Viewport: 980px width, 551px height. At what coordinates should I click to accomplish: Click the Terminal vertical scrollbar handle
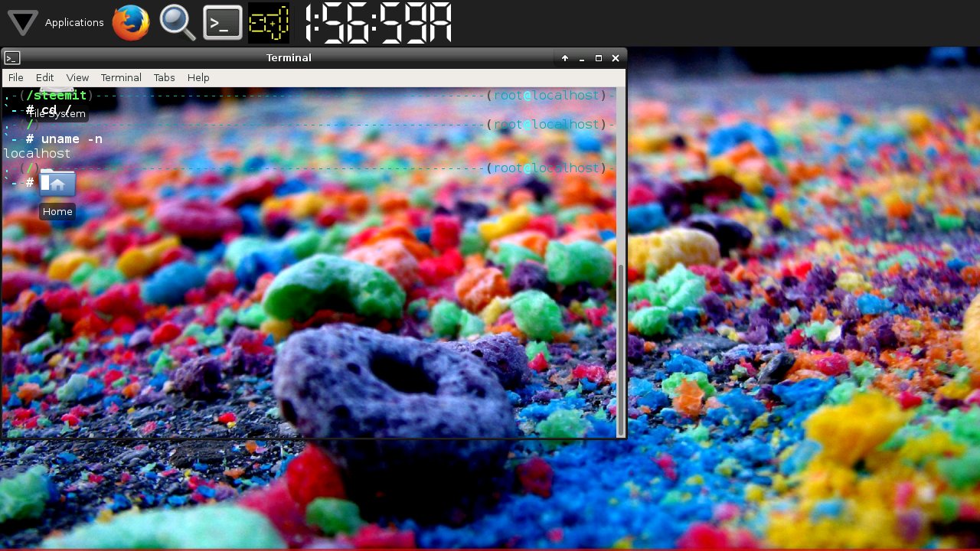(x=621, y=349)
